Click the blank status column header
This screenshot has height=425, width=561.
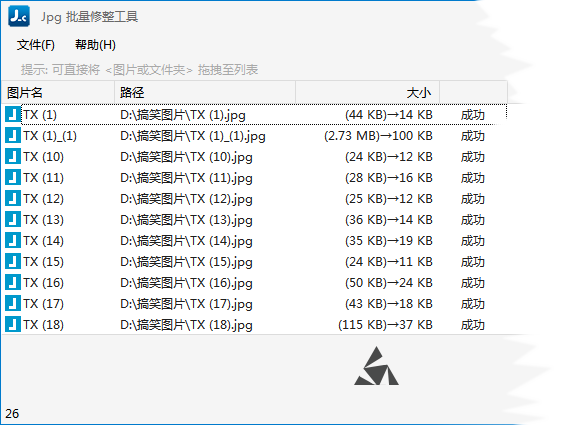[473, 93]
